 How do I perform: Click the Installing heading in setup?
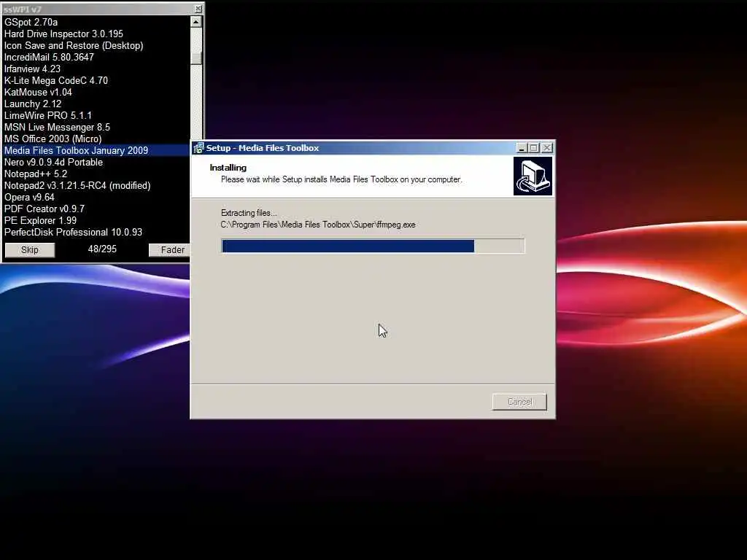tap(228, 168)
